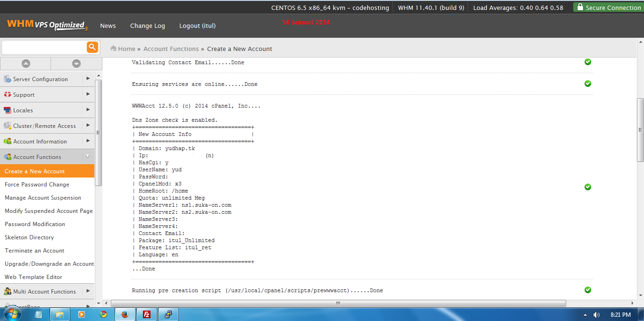This screenshot has width=644, height=321.
Task: Select Create a New Account in sidebar
Action: [47, 171]
